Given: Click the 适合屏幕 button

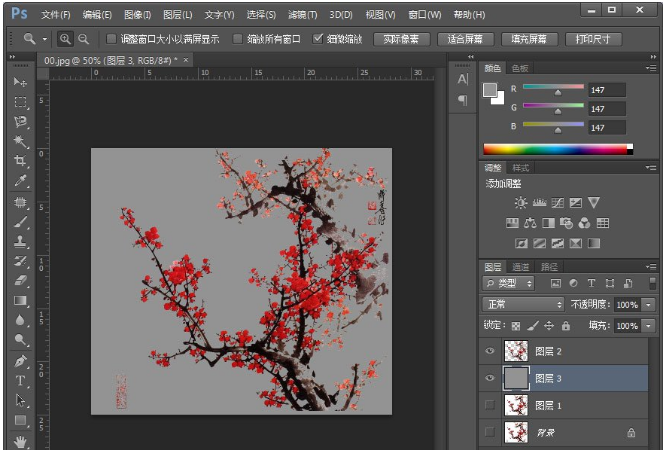Looking at the screenshot, I should 465,39.
